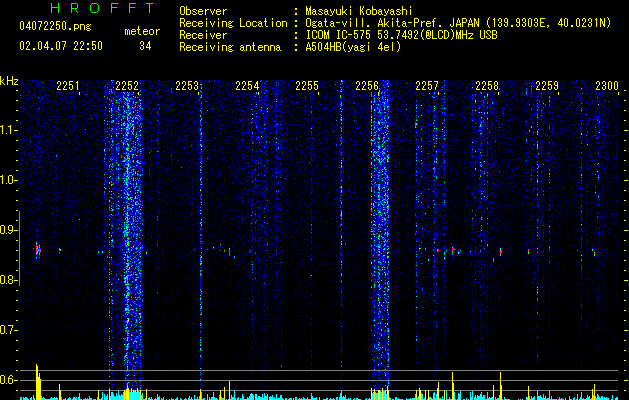The height and width of the screenshot is (400, 629).
Task: Click the ICOM IC-575 receiver details
Action: [401, 35]
